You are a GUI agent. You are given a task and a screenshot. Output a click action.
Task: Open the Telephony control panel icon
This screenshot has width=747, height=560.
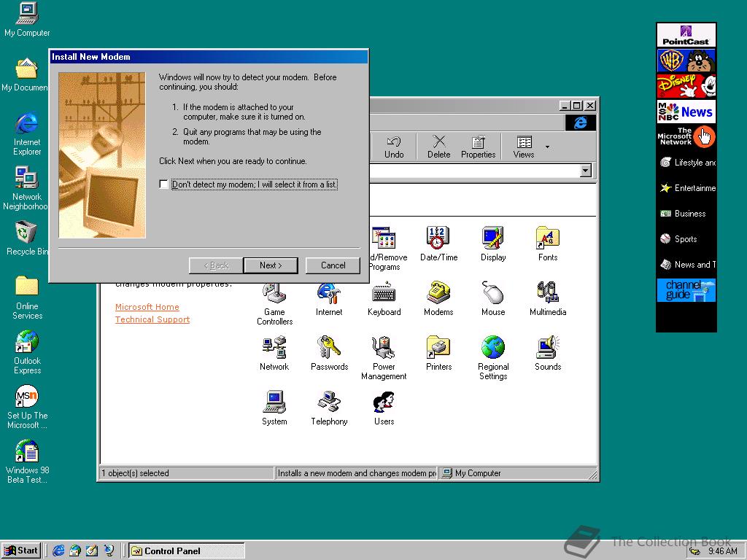[329, 408]
